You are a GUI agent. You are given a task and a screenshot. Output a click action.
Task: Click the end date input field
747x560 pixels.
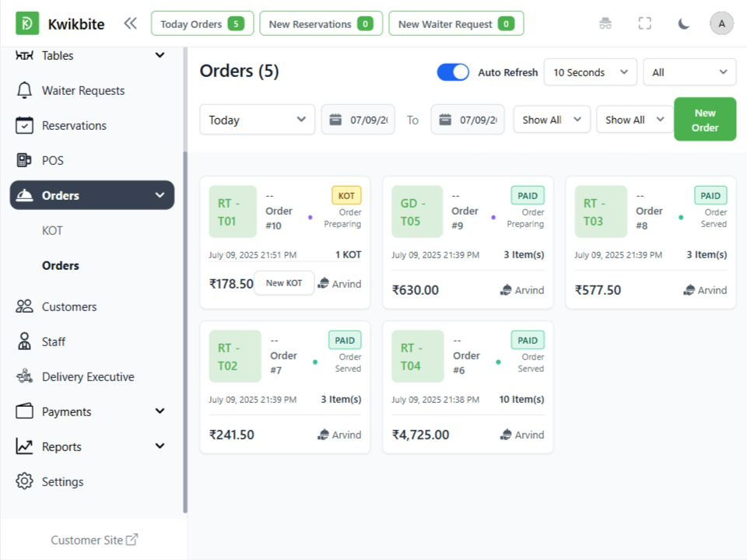click(478, 120)
